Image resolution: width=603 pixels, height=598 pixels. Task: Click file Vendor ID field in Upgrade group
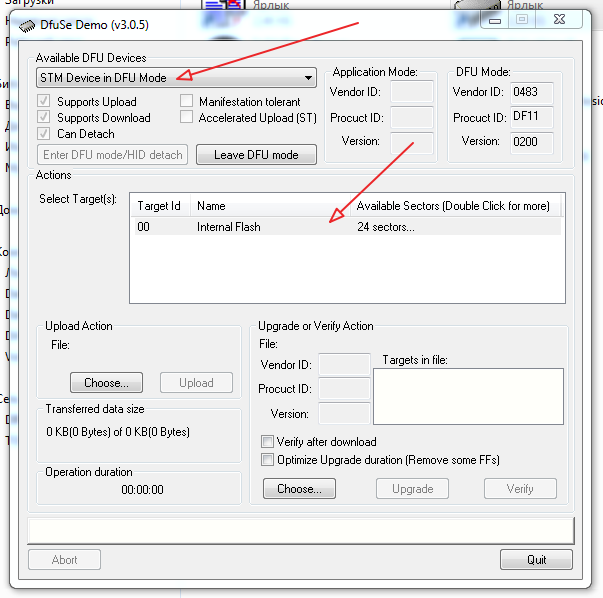pyautogui.click(x=344, y=364)
